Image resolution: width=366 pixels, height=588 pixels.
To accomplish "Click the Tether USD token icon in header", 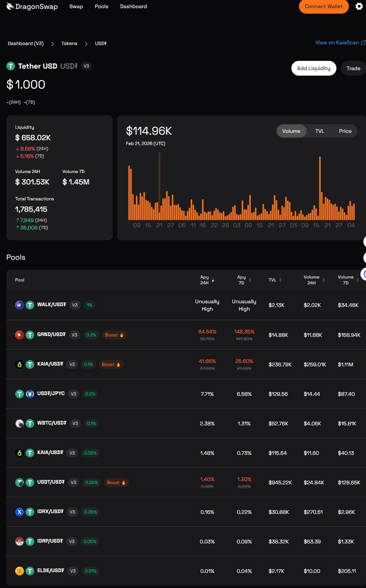I will (10, 66).
